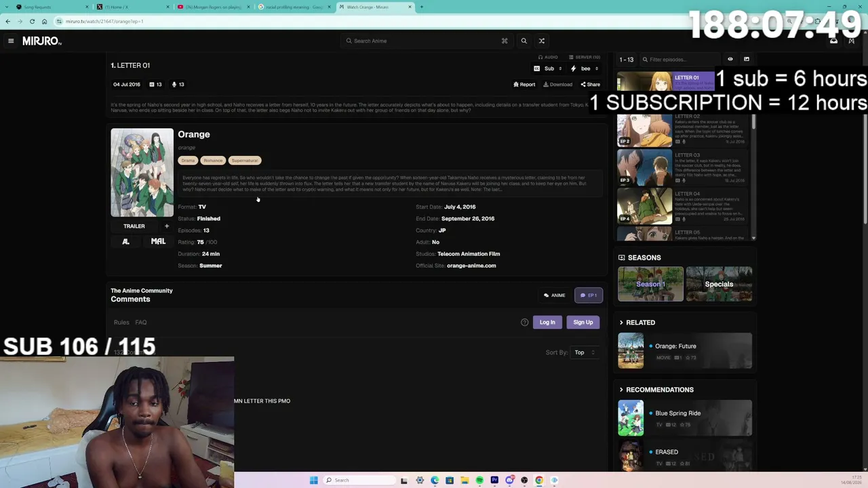Viewport: 868px width, 488px height.
Task: Open Windows Start menu
Action: tap(313, 481)
